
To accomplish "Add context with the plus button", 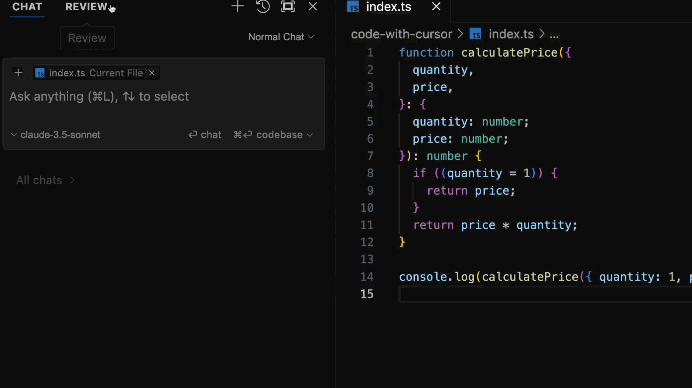I will pos(18,73).
